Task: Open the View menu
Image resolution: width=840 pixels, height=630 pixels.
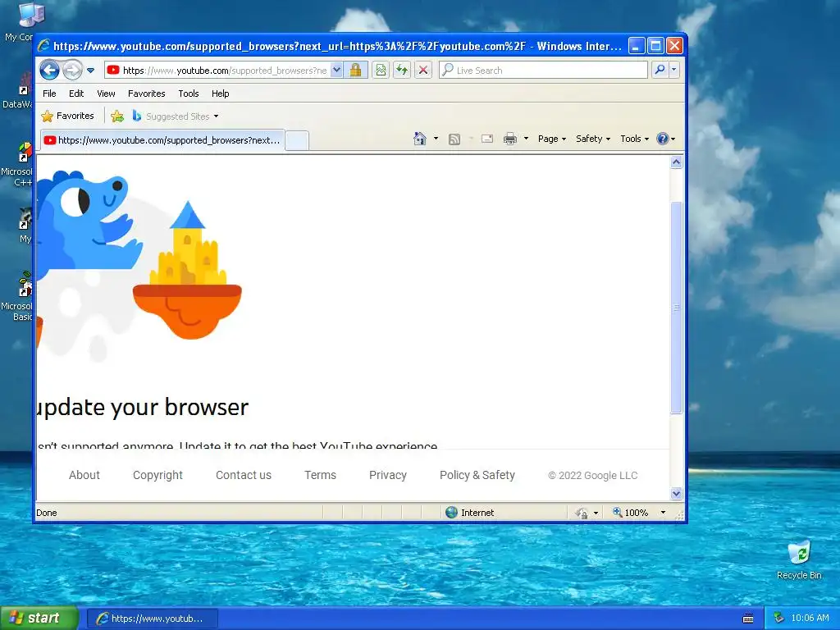Action: [x=106, y=94]
